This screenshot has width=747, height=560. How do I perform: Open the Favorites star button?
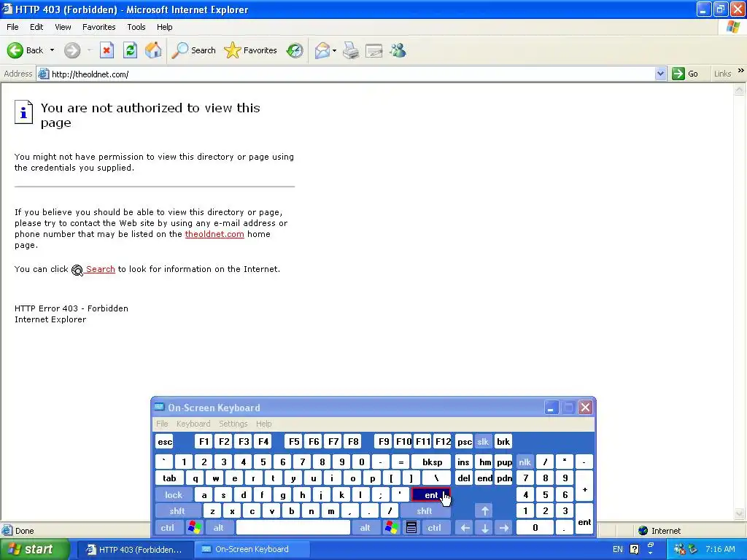pyautogui.click(x=251, y=50)
